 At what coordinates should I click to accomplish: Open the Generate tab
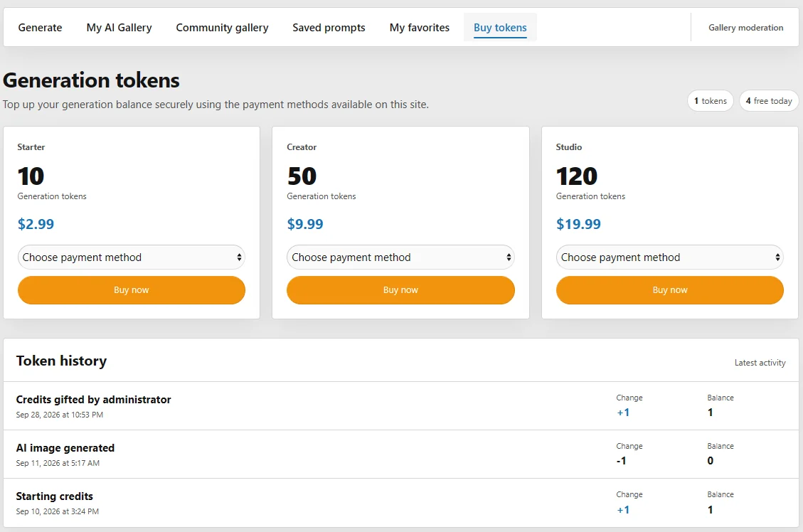point(40,28)
